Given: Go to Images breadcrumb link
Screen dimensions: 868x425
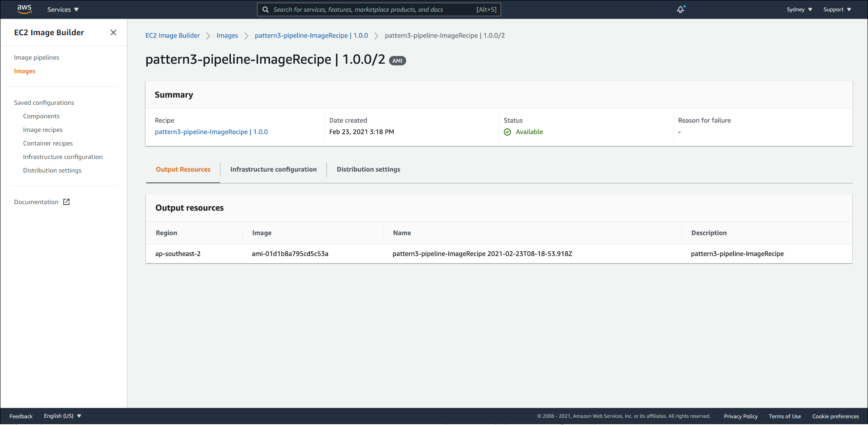Looking at the screenshot, I should [x=227, y=35].
